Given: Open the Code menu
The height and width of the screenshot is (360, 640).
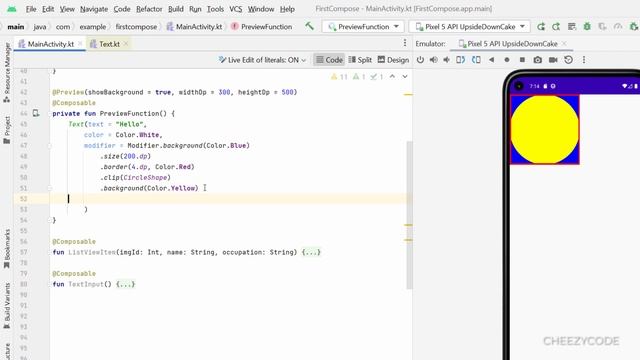Looking at the screenshot, I should pos(122,9).
